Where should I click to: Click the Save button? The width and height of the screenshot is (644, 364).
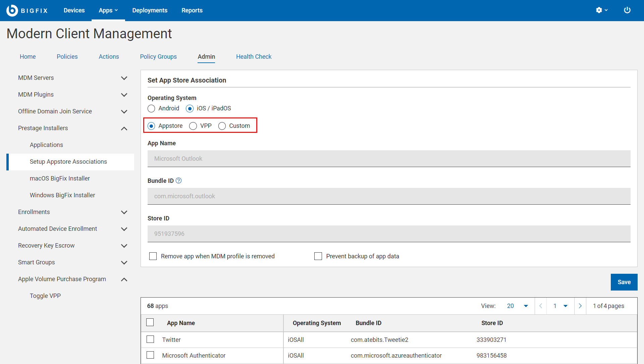click(x=624, y=282)
